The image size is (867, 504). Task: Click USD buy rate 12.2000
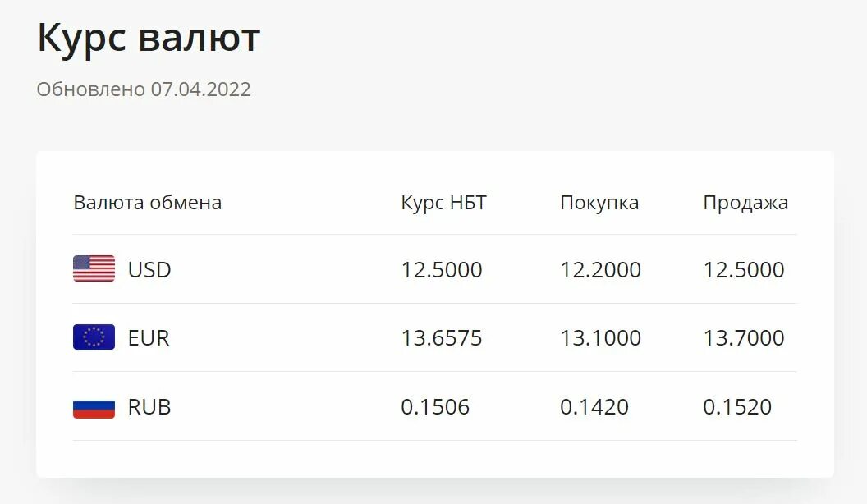600,269
